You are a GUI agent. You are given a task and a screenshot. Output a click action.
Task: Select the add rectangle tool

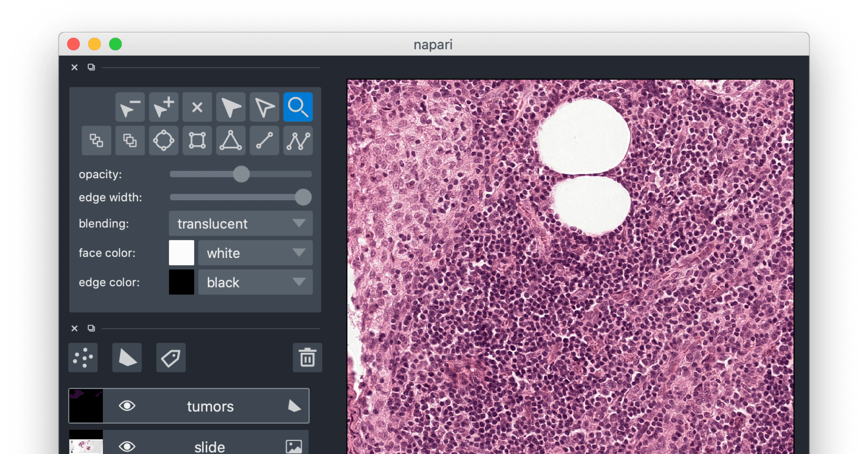click(x=197, y=140)
